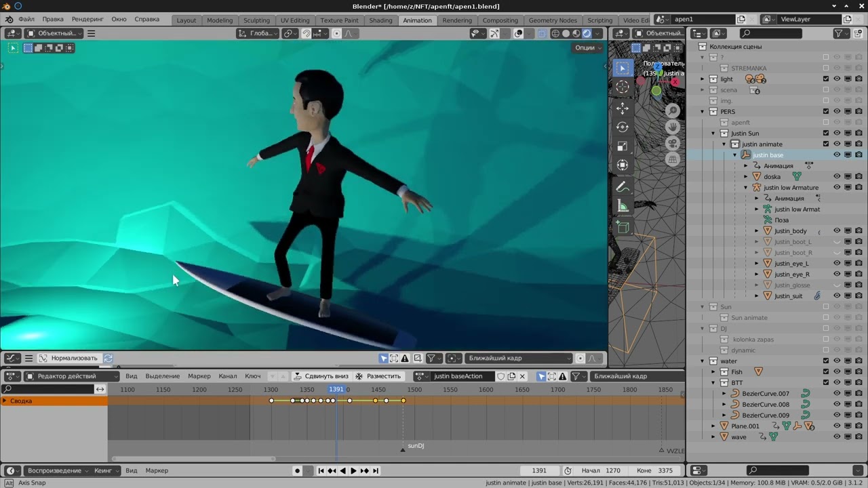Open the Файл menu
Screen dimensions: 868x488
click(x=26, y=19)
